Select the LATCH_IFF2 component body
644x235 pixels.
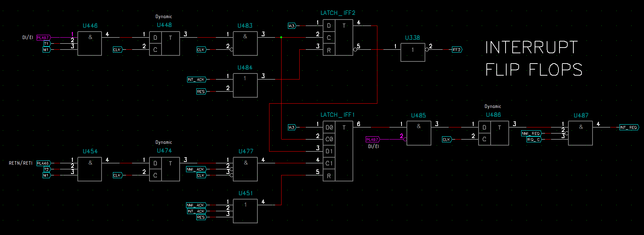pyautogui.click(x=338, y=37)
